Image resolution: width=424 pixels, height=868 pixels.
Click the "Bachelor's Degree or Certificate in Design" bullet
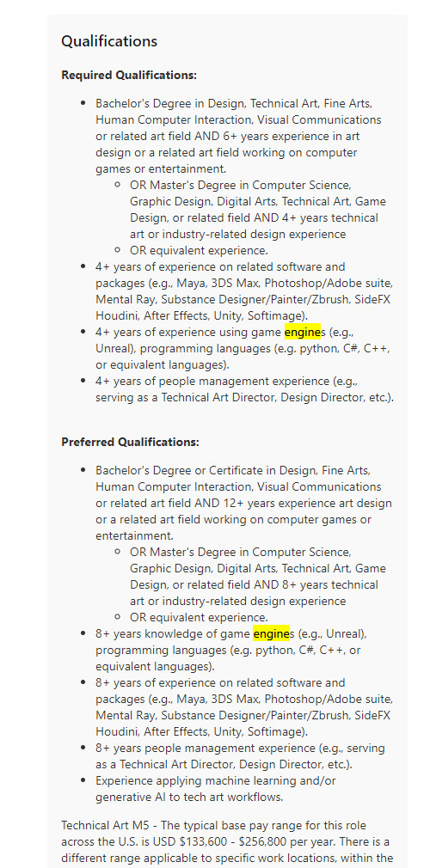point(243,504)
